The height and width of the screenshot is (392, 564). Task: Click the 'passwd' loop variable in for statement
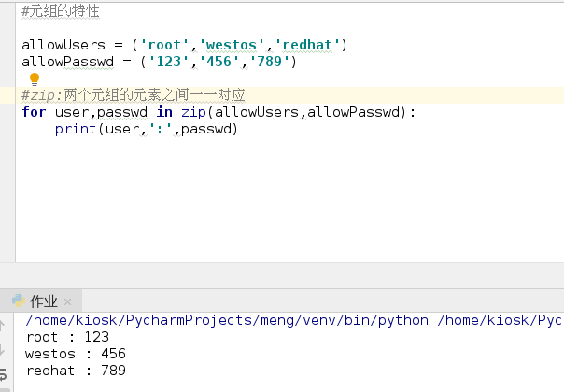122,112
